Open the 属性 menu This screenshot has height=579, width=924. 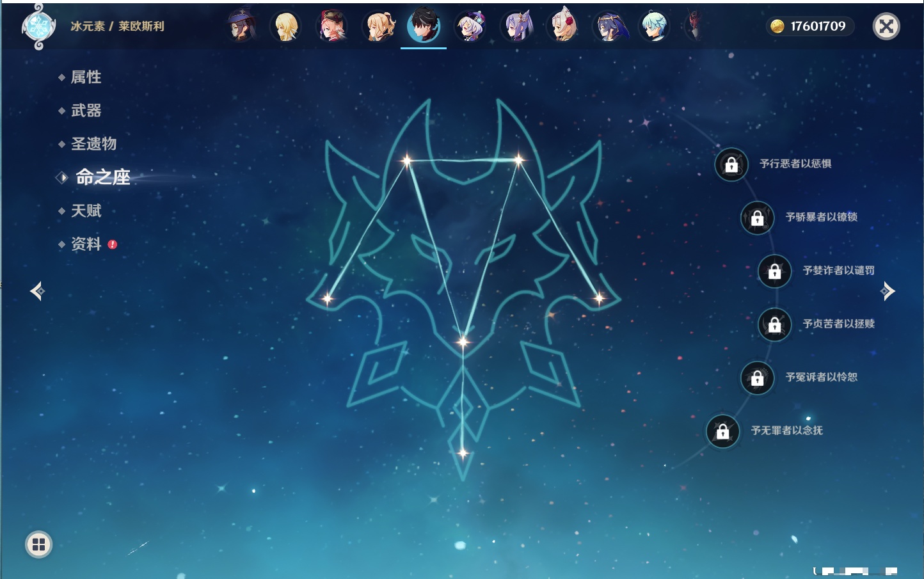pos(86,77)
